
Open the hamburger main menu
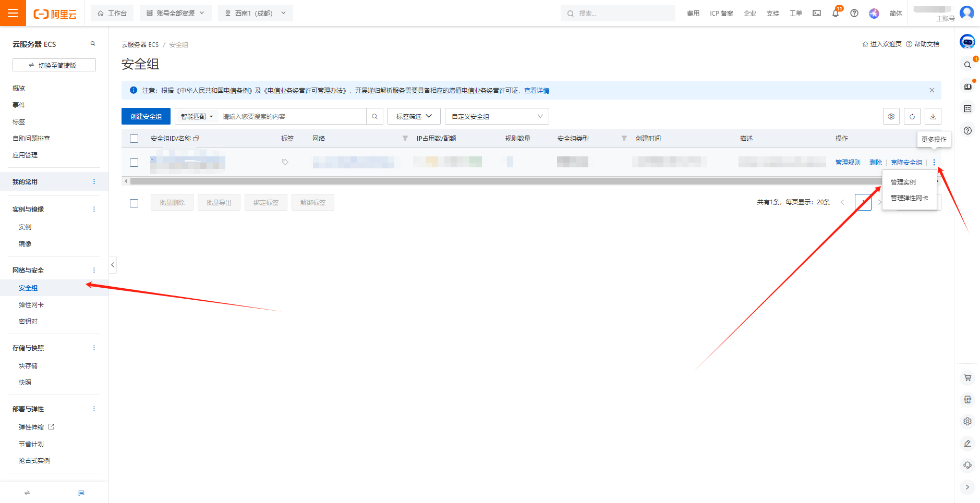pos(13,13)
